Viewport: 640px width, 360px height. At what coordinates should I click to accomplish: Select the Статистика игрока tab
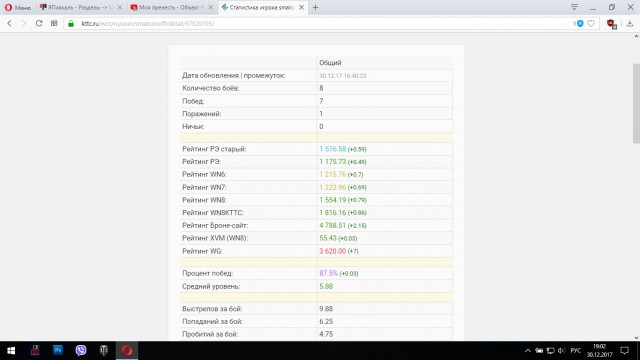click(x=258, y=7)
